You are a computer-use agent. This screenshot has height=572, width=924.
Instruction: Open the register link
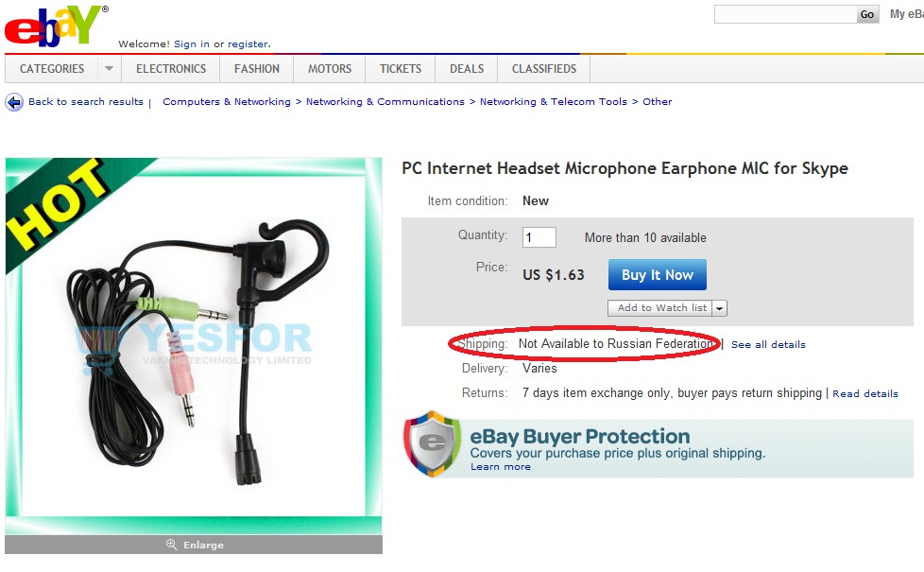point(248,43)
